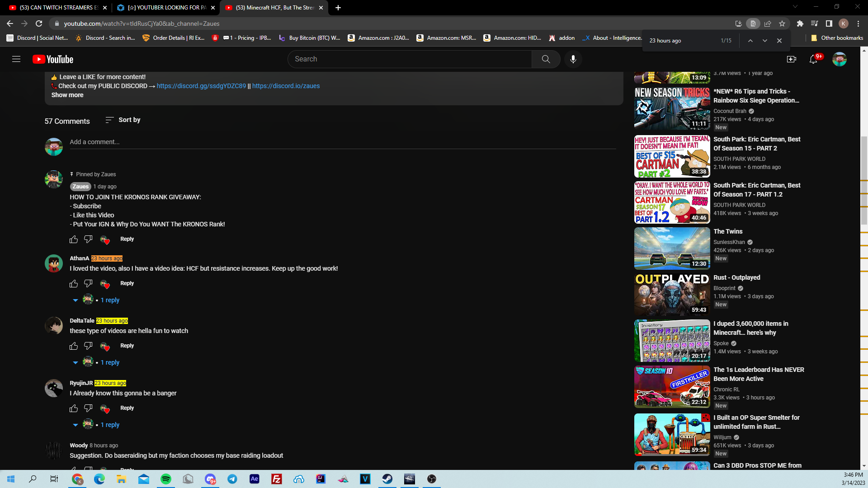The height and width of the screenshot is (488, 868).
Task: Open Spotify from the taskbar
Action: (166, 479)
